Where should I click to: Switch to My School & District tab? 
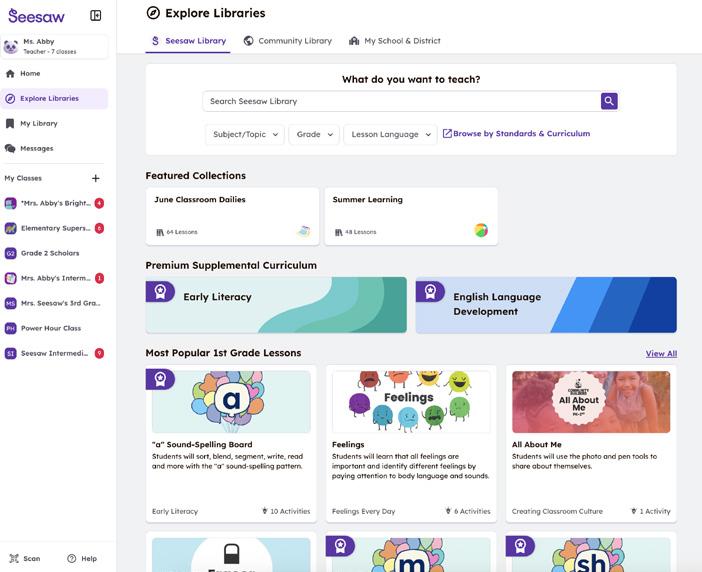[394, 41]
